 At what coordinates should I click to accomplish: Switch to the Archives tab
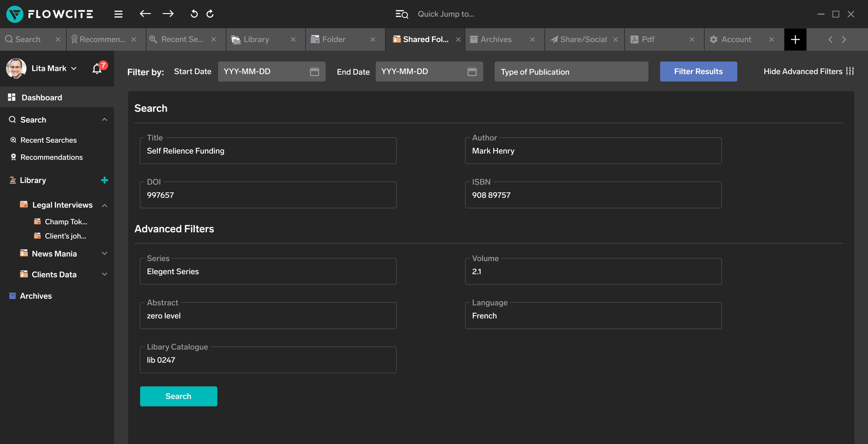click(496, 39)
